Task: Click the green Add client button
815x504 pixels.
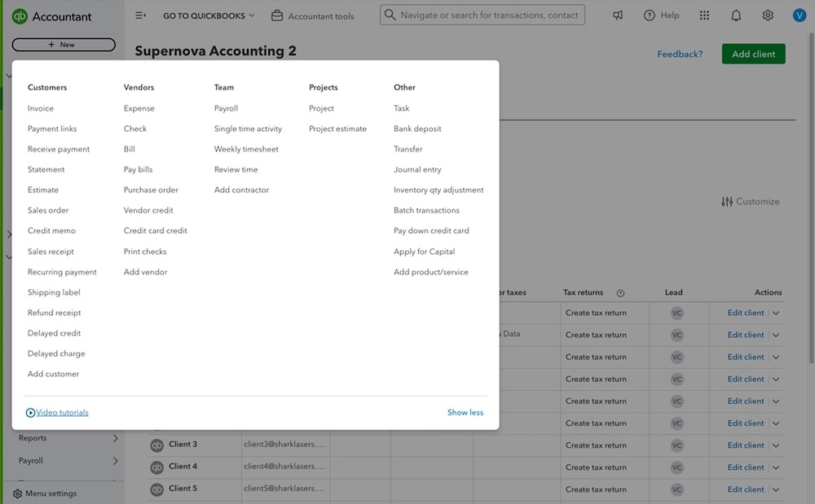Action: [x=752, y=53]
